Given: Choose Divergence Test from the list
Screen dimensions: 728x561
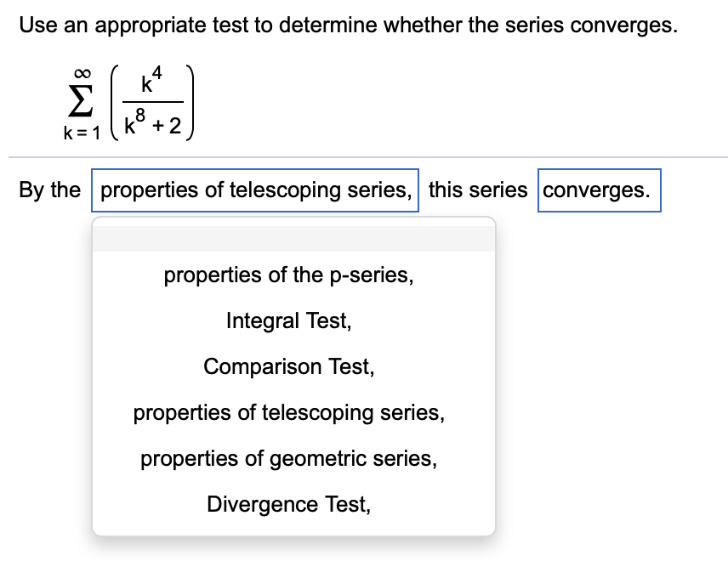Looking at the screenshot, I should point(289,504).
